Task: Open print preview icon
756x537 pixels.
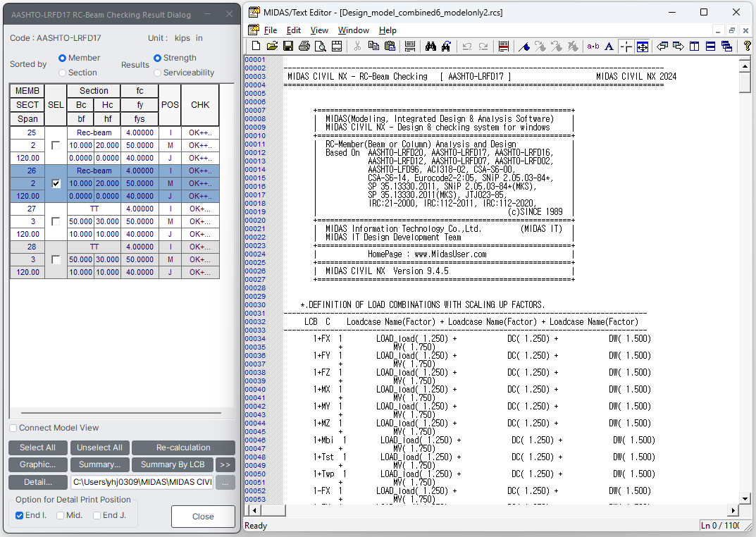Action: (x=320, y=47)
